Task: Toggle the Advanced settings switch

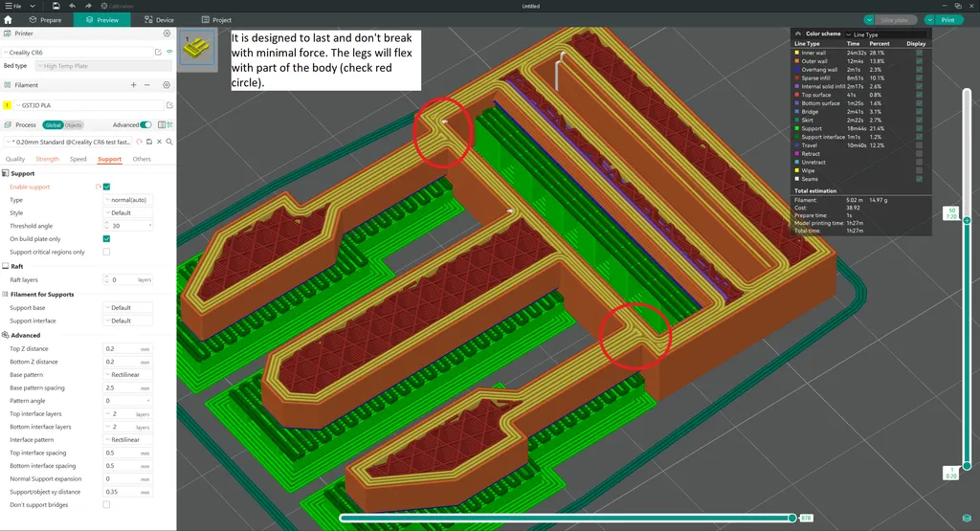Action: point(145,125)
